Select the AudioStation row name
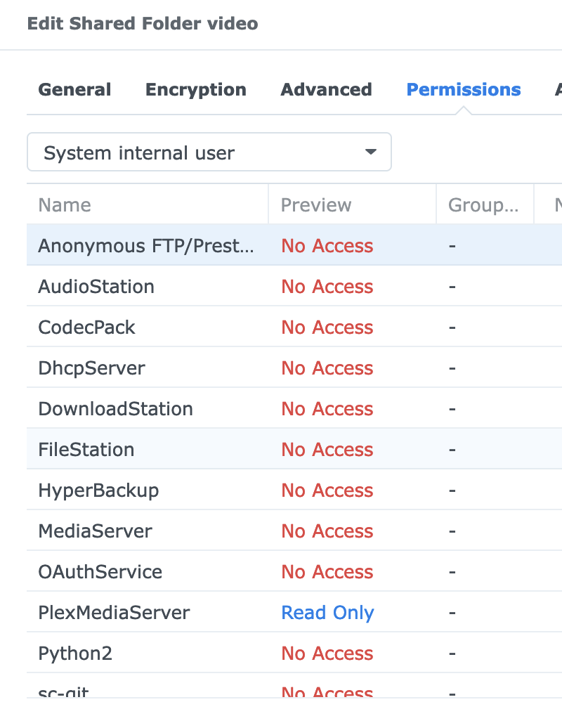Viewport: 562px width, 728px height. pyautogui.click(x=96, y=287)
